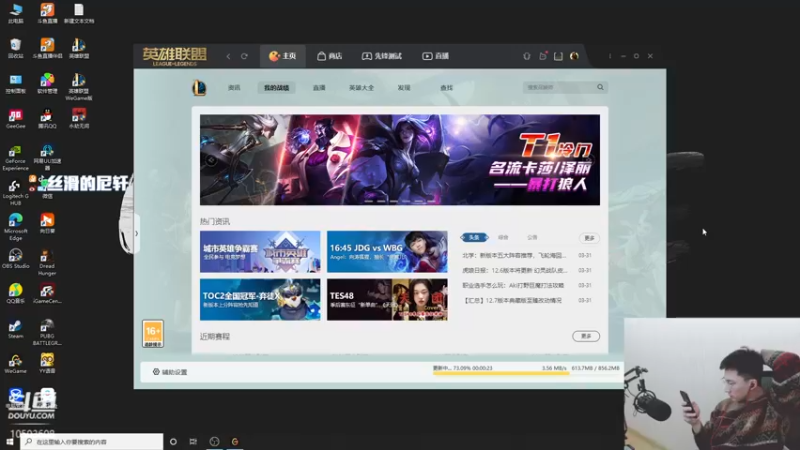Open the 直播 tab in the top bar
The height and width of the screenshot is (450, 800).
pyautogui.click(x=436, y=56)
